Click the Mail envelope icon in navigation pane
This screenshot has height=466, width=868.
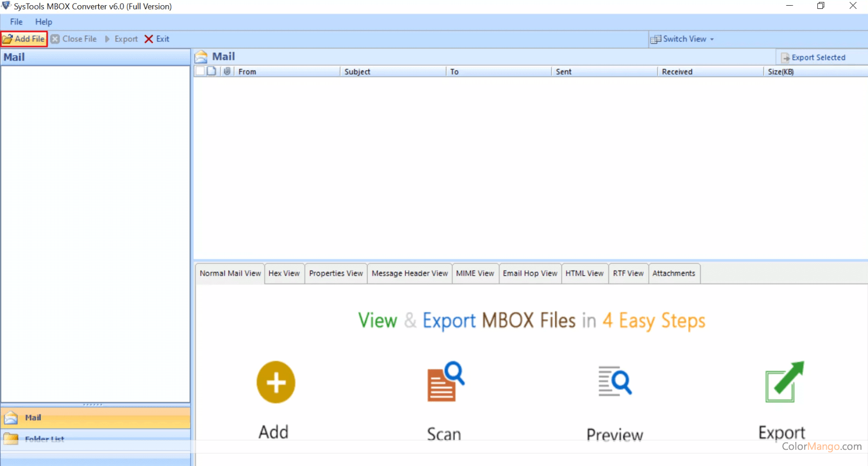tap(11, 418)
